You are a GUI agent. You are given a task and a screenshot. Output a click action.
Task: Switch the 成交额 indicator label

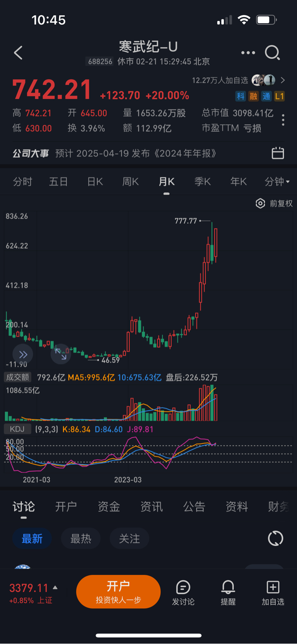click(x=17, y=377)
